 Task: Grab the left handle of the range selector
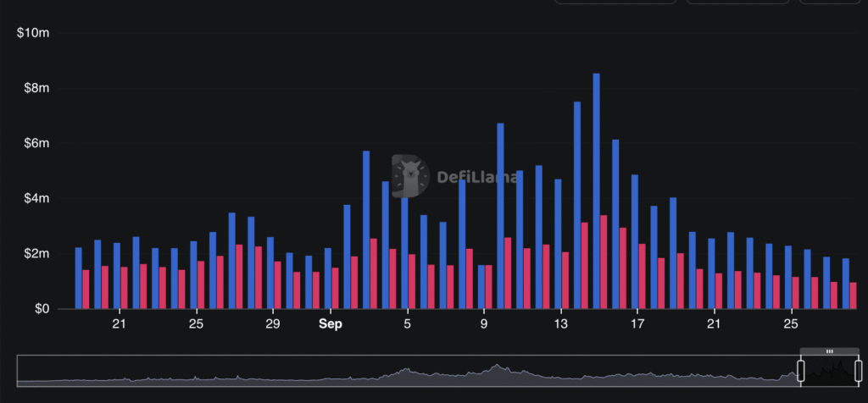[x=799, y=370]
